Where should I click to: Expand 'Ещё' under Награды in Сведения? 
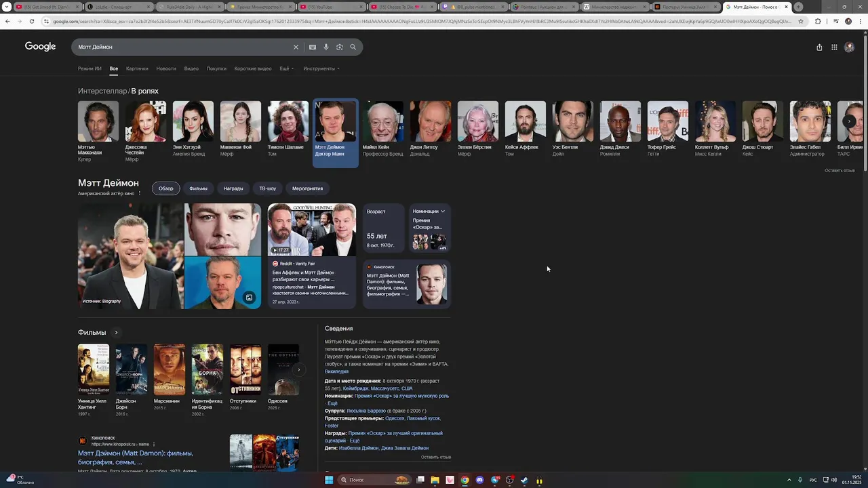[354, 441]
